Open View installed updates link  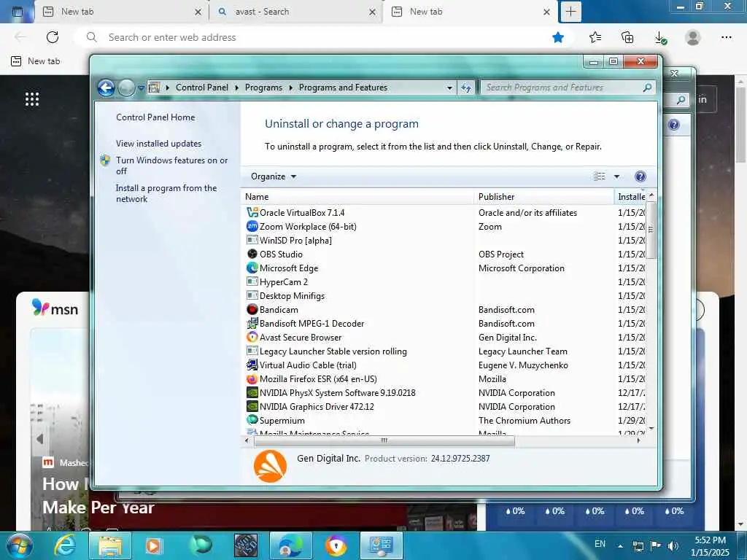click(158, 144)
